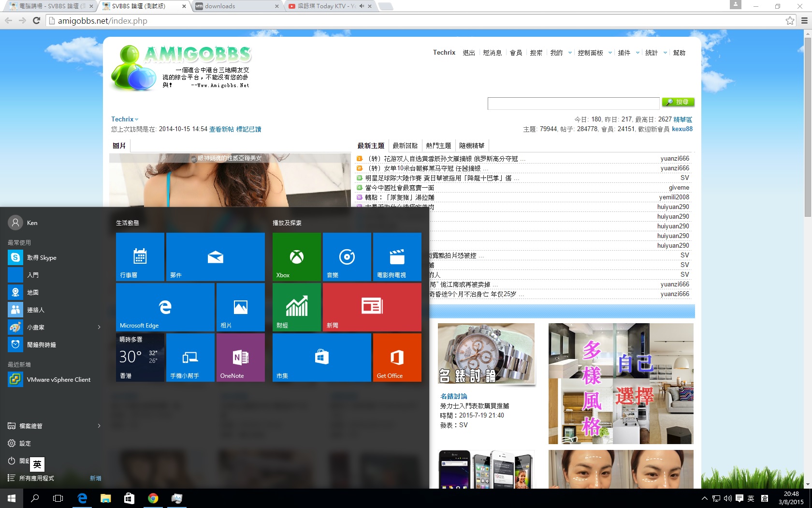Image resolution: width=812 pixels, height=508 pixels.
Task: Toggle the 英 input language indicator in tray
Action: coord(751,498)
